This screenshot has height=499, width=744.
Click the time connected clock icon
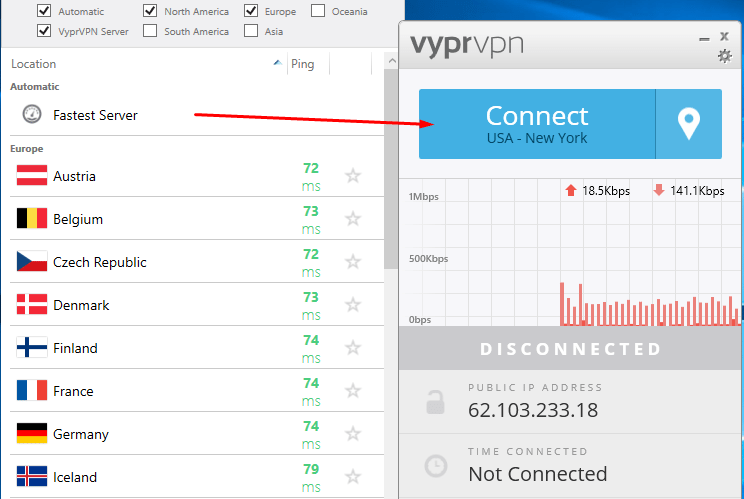pyautogui.click(x=435, y=466)
